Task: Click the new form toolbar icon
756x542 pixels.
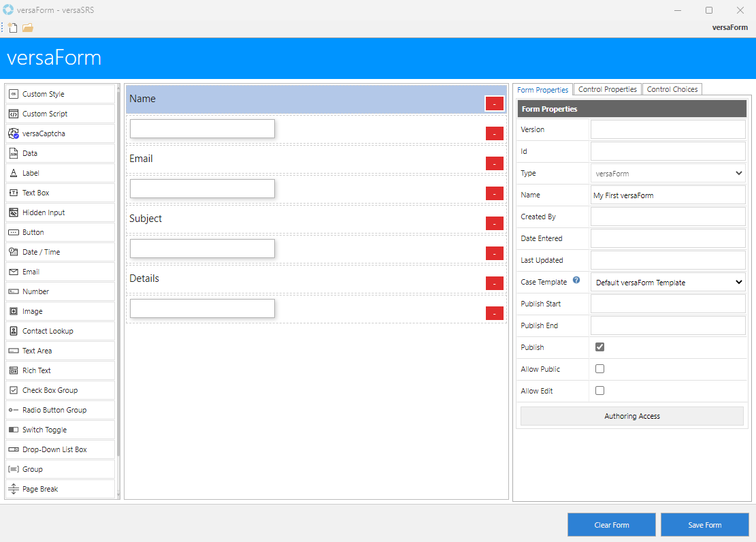Action: pyautogui.click(x=12, y=27)
